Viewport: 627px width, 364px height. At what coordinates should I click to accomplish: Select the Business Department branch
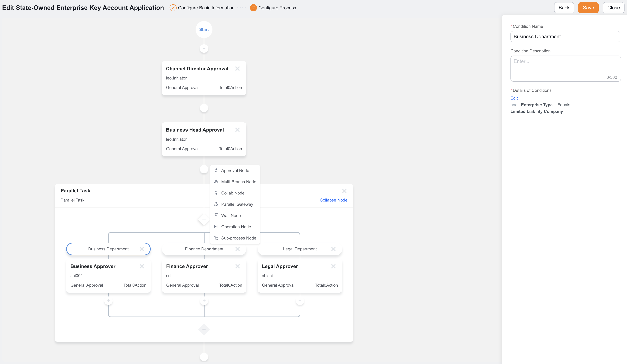(108, 249)
